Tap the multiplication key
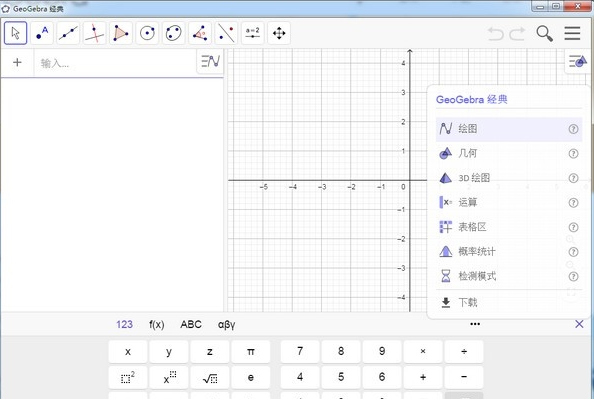Screen dimensions: 594x399 click(423, 352)
